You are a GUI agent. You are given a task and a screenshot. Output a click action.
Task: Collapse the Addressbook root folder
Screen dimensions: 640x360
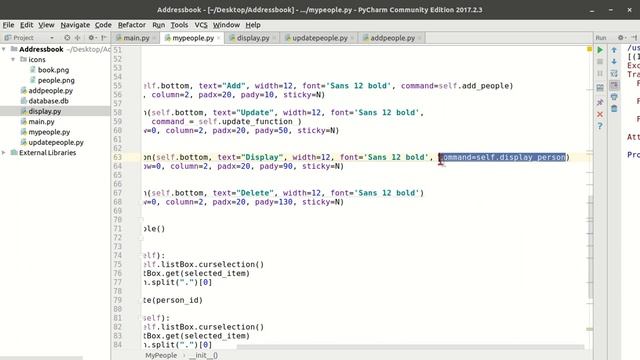4,49
